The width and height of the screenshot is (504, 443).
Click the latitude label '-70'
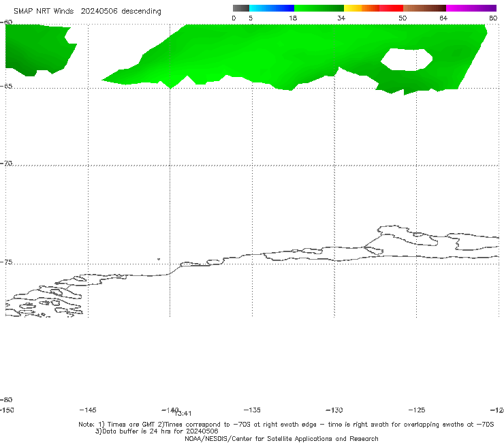[x=6, y=163]
